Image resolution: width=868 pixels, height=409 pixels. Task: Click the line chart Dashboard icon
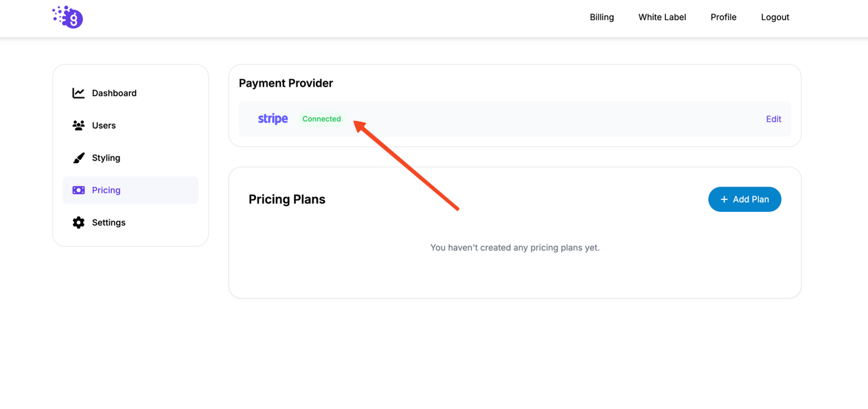coord(78,93)
